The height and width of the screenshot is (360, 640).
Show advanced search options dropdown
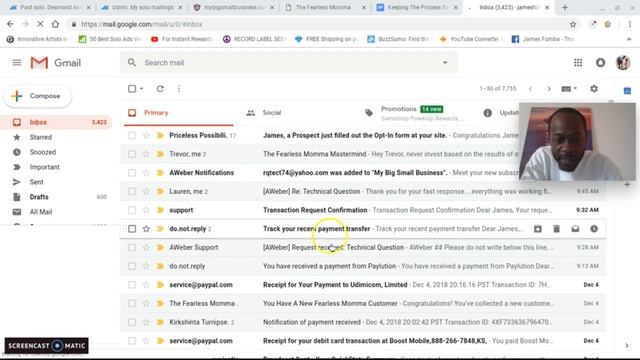pyautogui.click(x=445, y=62)
